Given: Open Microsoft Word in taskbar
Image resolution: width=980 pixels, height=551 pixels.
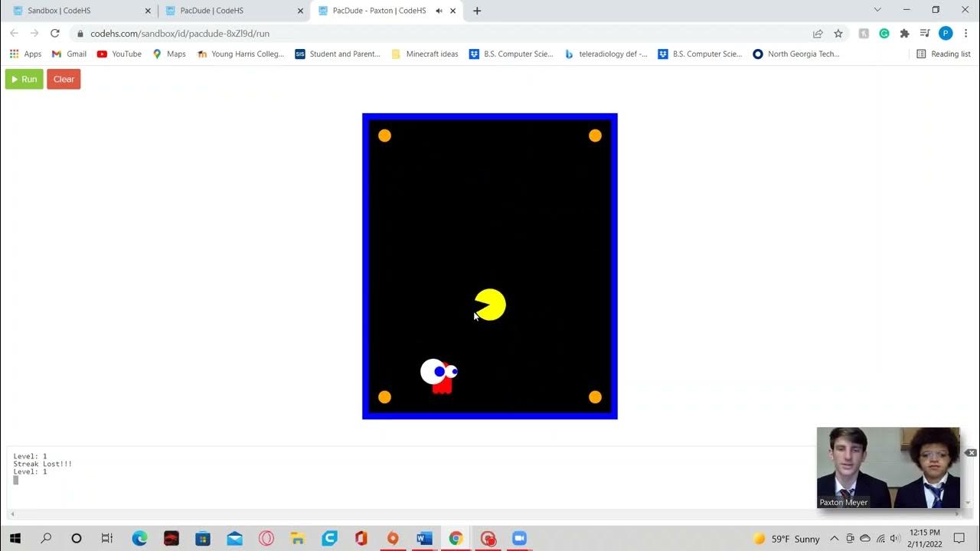Looking at the screenshot, I should [x=424, y=538].
